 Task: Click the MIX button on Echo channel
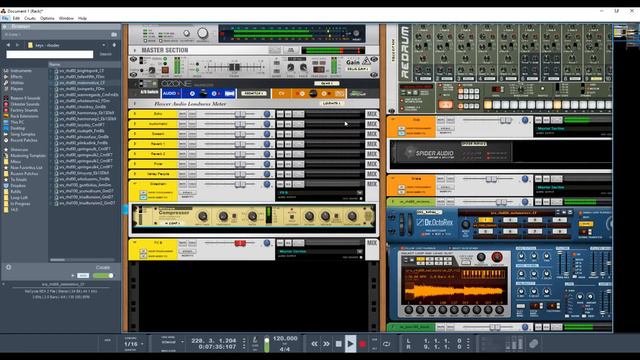[371, 114]
